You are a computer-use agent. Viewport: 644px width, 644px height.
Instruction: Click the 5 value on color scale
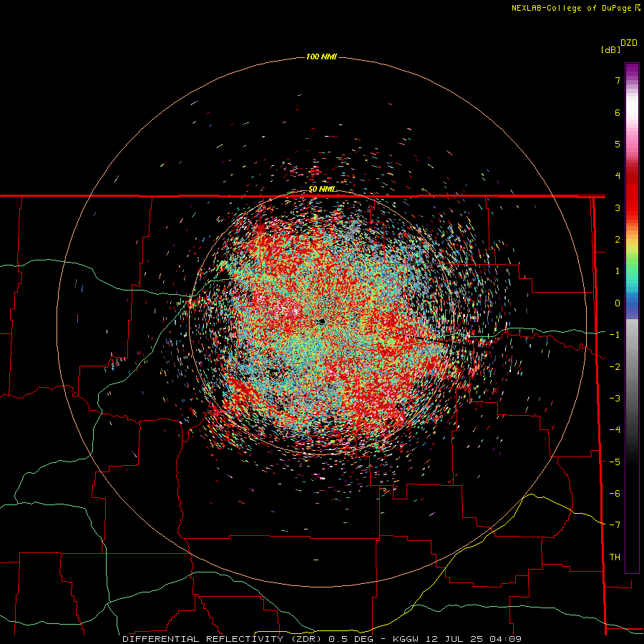[x=618, y=144]
